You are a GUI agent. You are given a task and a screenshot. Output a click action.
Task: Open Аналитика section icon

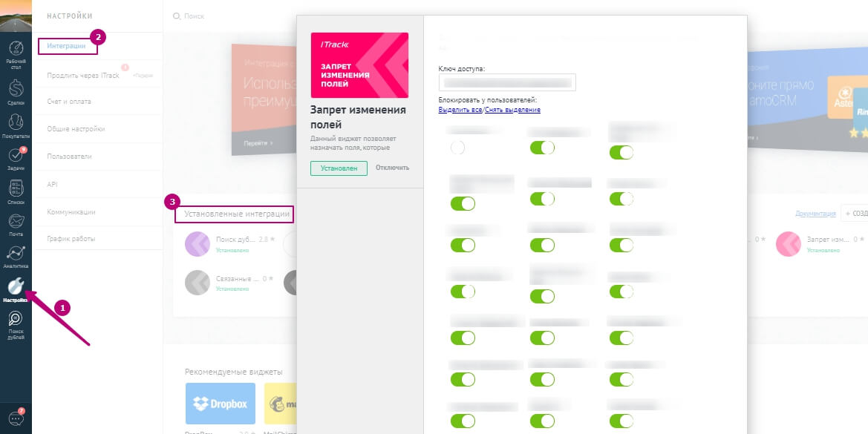click(x=16, y=256)
